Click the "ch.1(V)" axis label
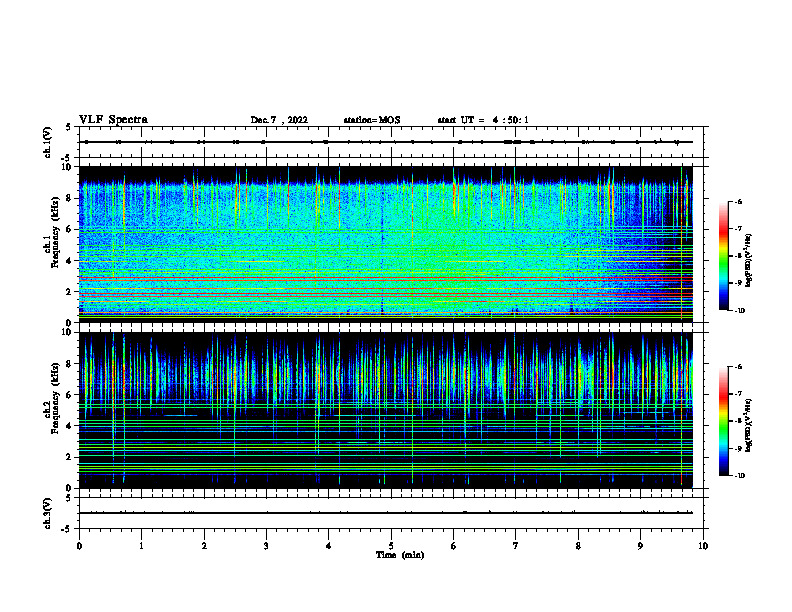Screen dimensions: 792x612 pyautogui.click(x=48, y=142)
